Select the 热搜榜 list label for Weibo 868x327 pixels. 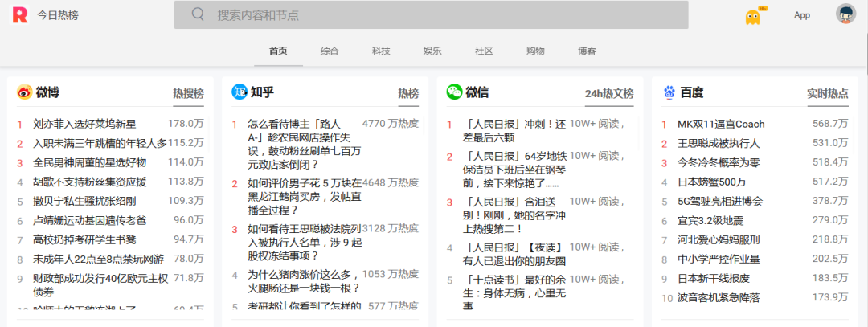click(x=188, y=93)
